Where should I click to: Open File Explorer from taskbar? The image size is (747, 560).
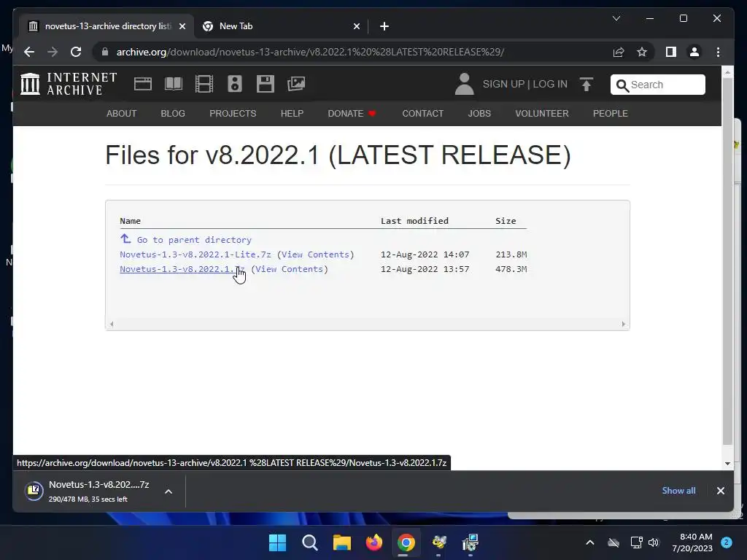[341, 542]
